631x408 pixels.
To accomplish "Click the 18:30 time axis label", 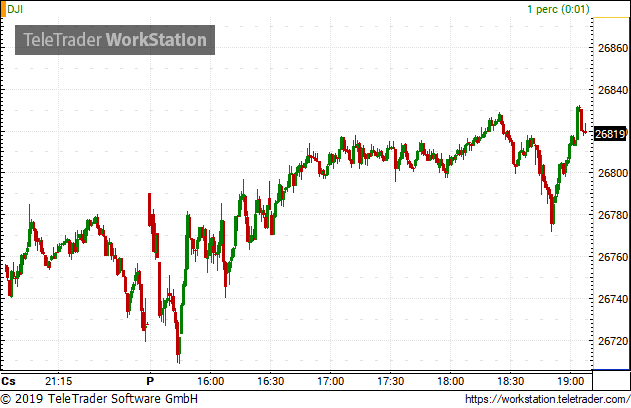I will pos(510,381).
